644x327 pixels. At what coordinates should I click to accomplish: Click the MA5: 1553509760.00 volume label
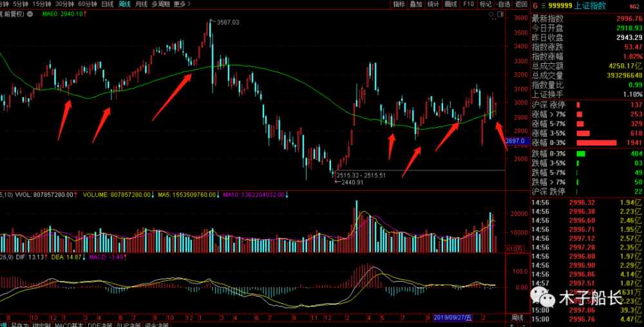click(187, 195)
